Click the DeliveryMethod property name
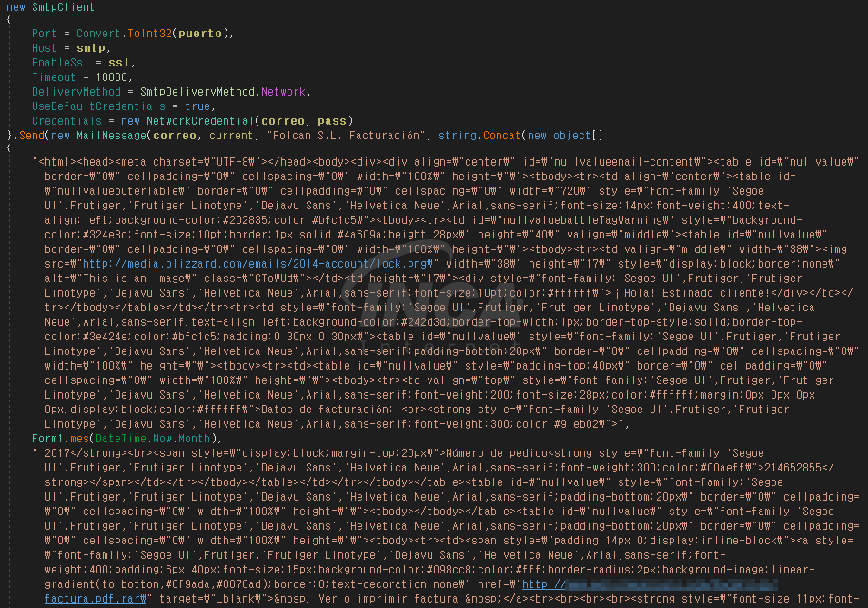868x608 pixels. tap(76, 92)
